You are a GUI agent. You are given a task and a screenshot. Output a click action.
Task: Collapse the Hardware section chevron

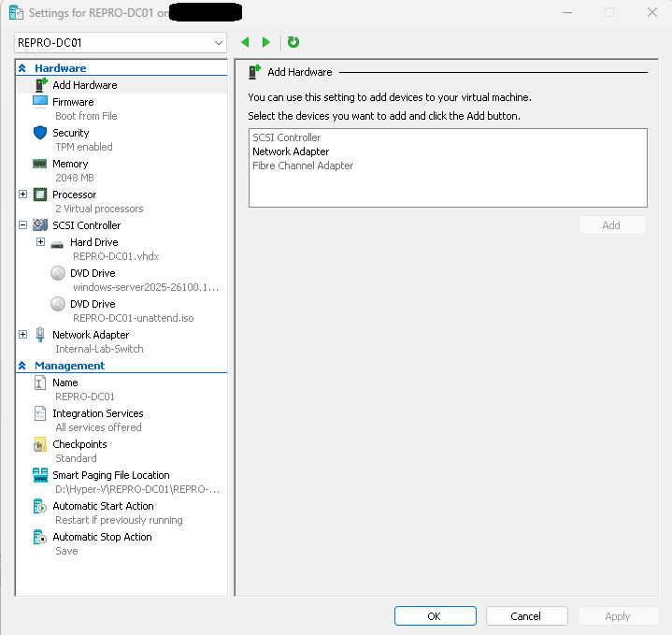pyautogui.click(x=22, y=68)
